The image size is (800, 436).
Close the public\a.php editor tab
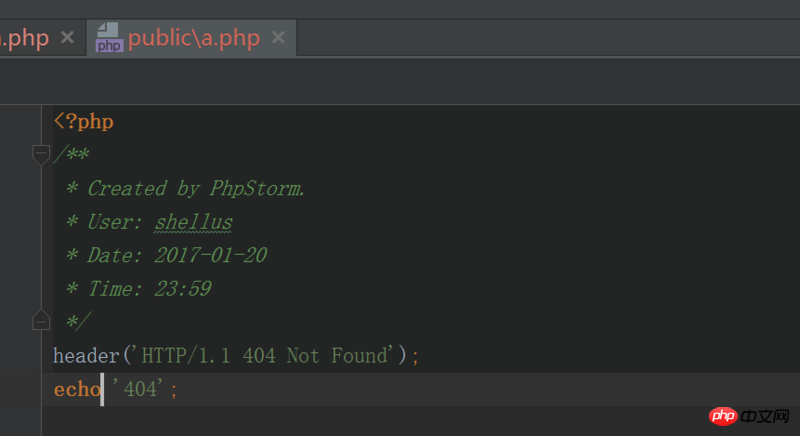(278, 38)
